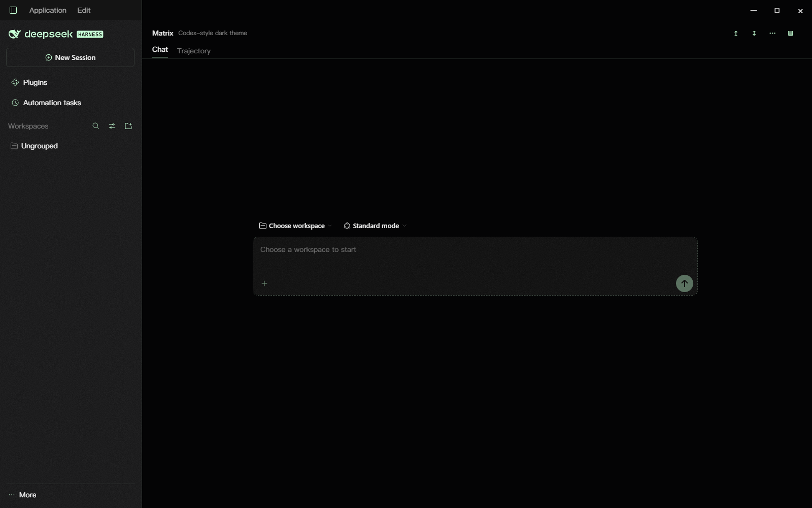The height and width of the screenshot is (508, 812).
Task: Maximize the application window
Action: pyautogui.click(x=777, y=11)
